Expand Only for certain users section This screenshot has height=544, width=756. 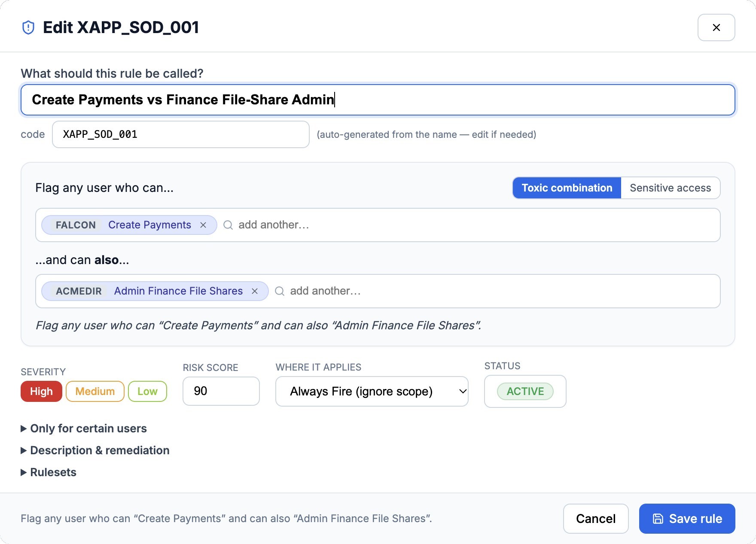[84, 429]
